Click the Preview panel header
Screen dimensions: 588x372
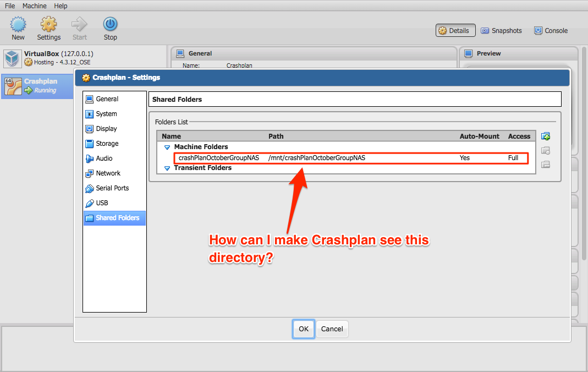[x=519, y=53]
